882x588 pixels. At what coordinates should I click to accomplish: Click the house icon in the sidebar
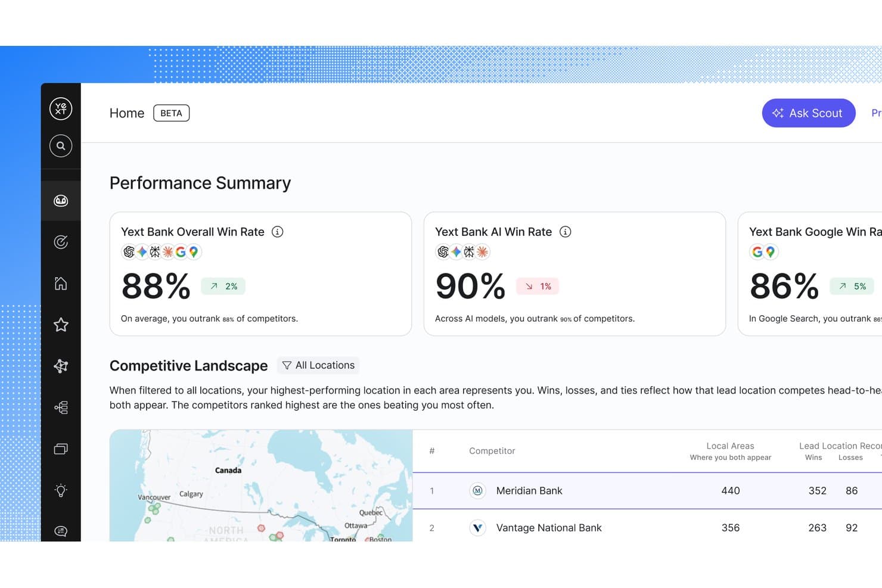61,283
